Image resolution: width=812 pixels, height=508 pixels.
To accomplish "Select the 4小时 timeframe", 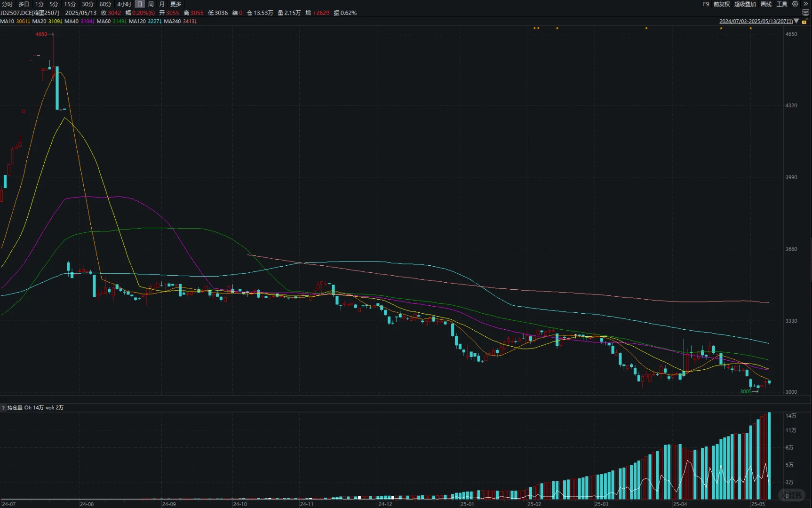I will (x=124, y=4).
